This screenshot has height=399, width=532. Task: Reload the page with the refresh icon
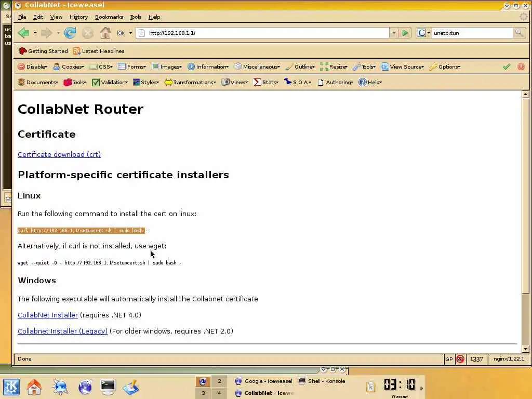tap(70, 33)
